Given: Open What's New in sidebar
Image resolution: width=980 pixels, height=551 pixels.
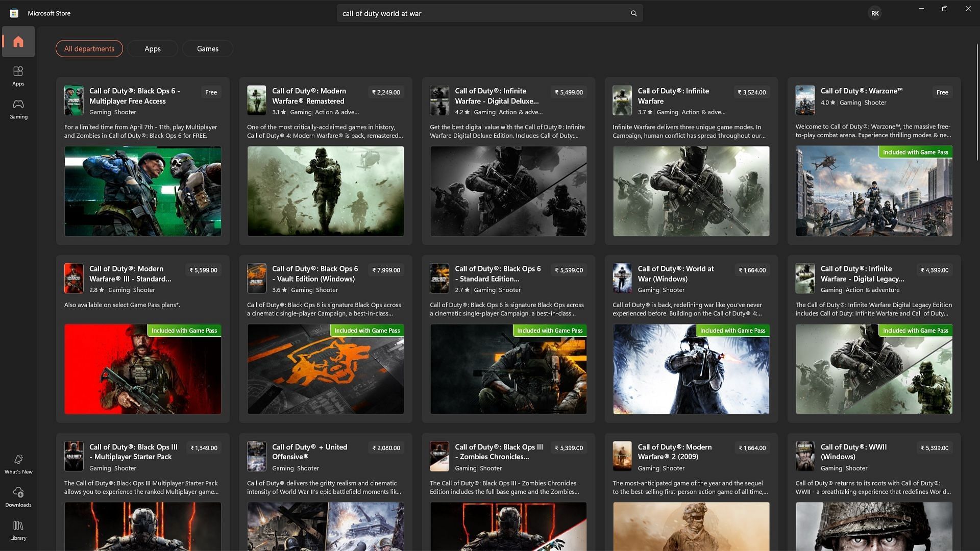Looking at the screenshot, I should 18,464.
